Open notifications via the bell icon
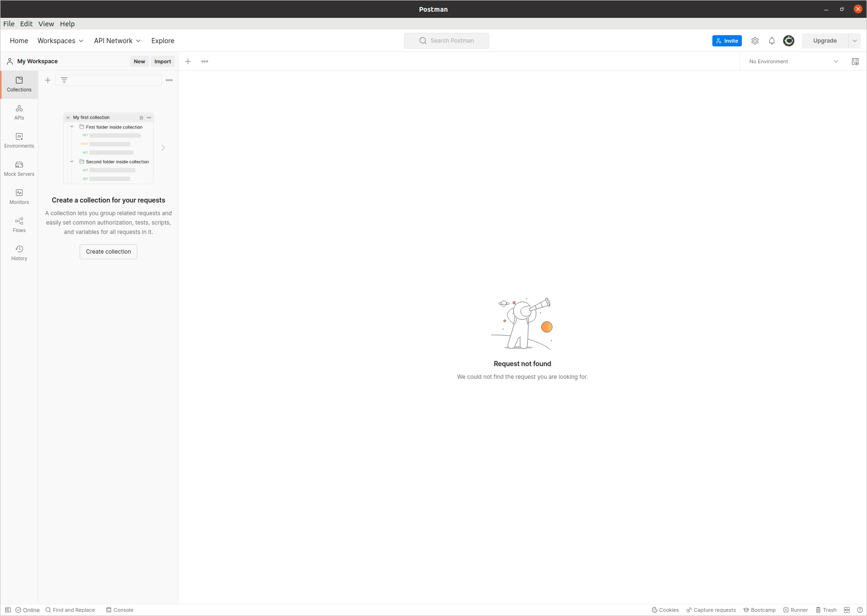 (772, 41)
